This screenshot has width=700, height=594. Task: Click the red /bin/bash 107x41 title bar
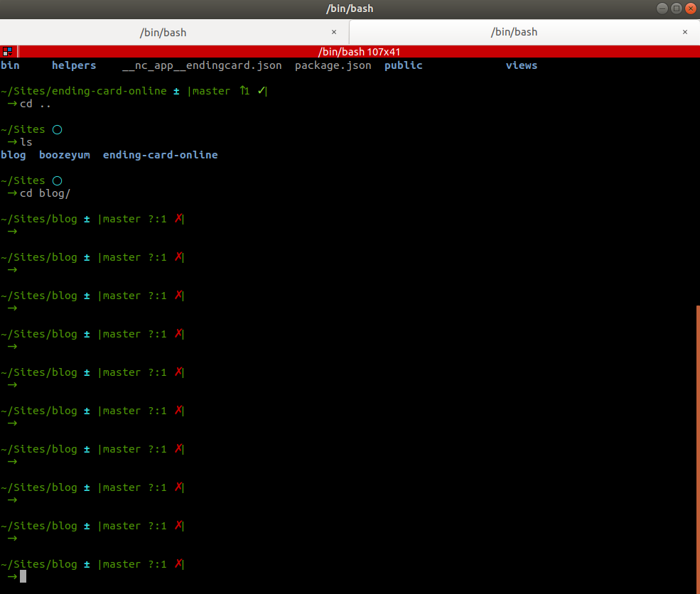coord(359,52)
